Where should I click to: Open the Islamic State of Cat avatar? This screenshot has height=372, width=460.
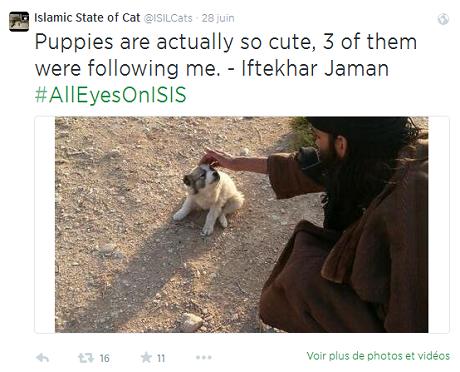tap(19, 22)
